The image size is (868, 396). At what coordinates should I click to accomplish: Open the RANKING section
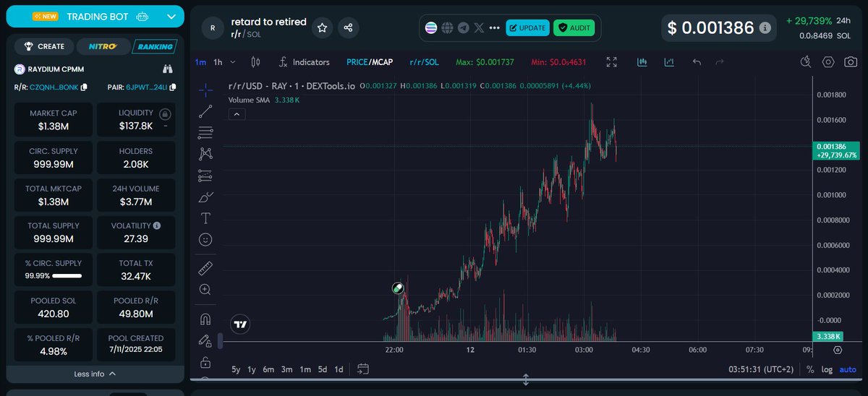pyautogui.click(x=154, y=46)
